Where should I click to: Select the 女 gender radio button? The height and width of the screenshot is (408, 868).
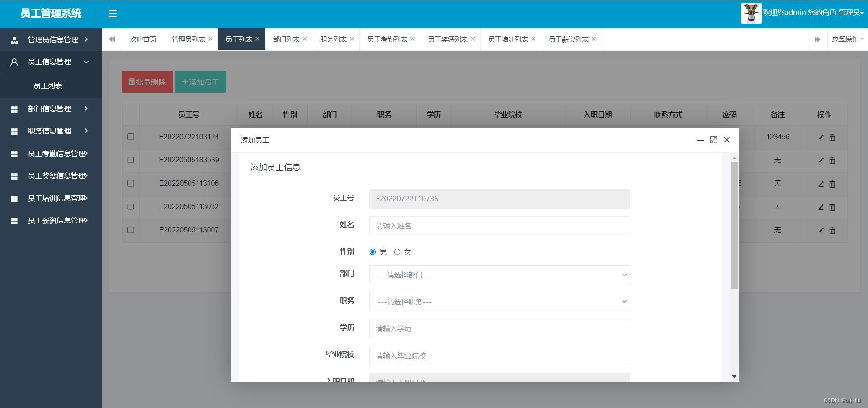click(x=397, y=252)
